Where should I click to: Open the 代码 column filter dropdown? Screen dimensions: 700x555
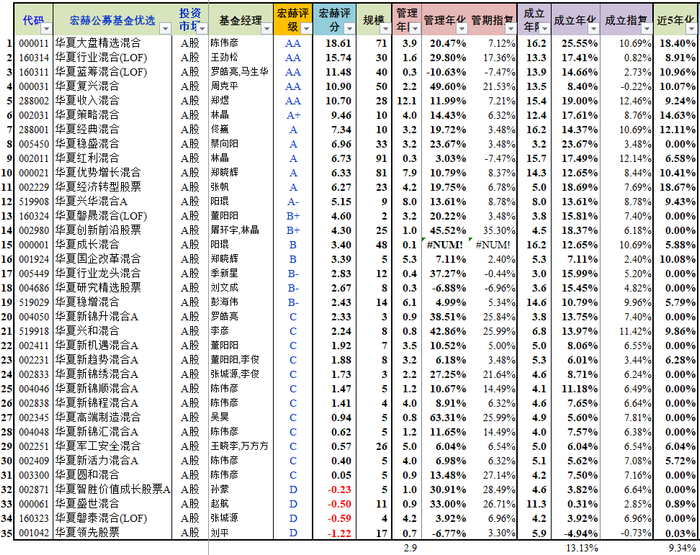(x=46, y=29)
